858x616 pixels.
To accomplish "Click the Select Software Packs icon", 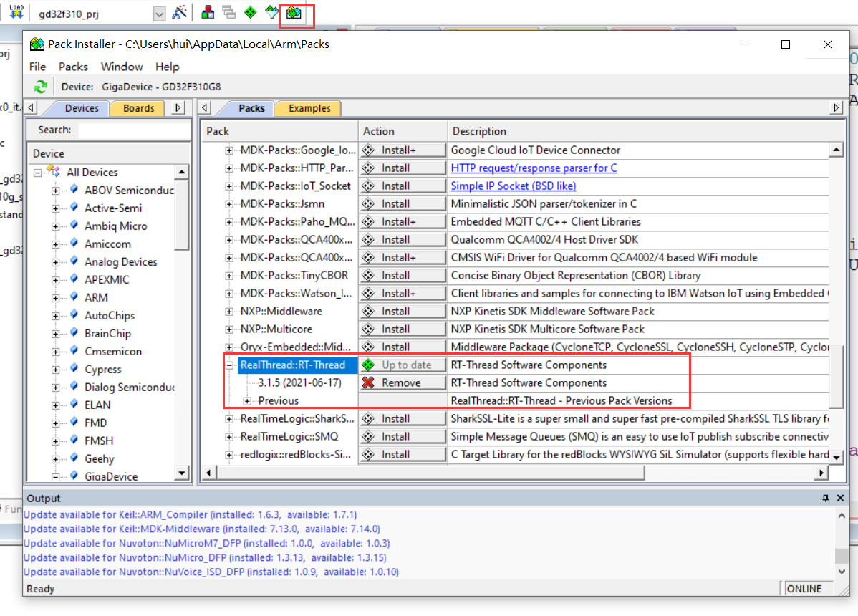I will coord(271,13).
